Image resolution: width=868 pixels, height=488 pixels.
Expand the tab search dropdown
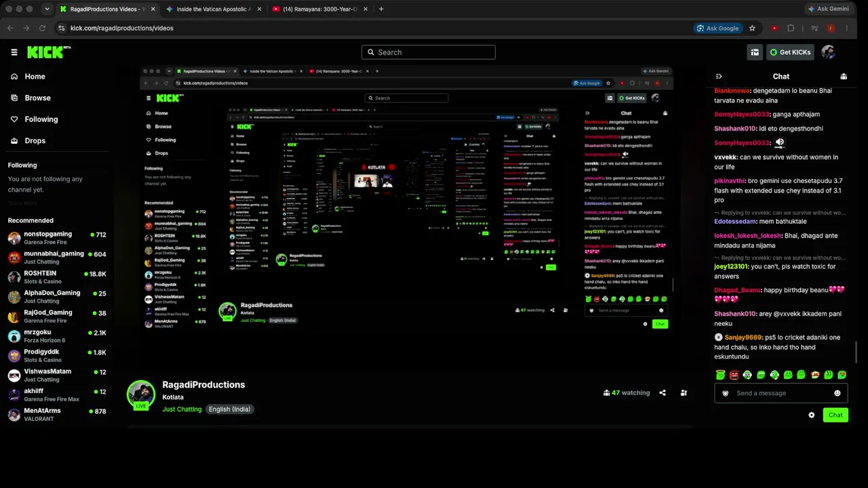[x=47, y=9]
